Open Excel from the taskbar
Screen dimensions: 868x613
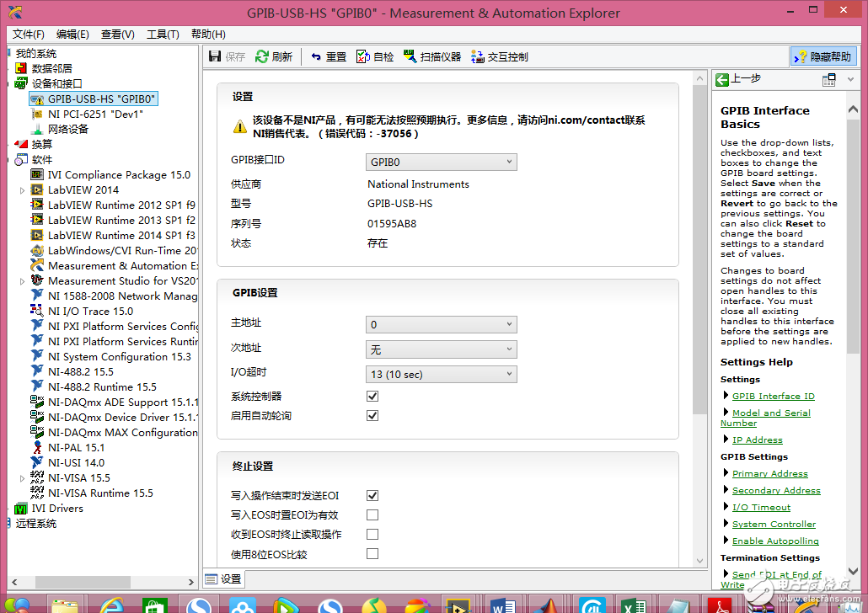(633, 605)
